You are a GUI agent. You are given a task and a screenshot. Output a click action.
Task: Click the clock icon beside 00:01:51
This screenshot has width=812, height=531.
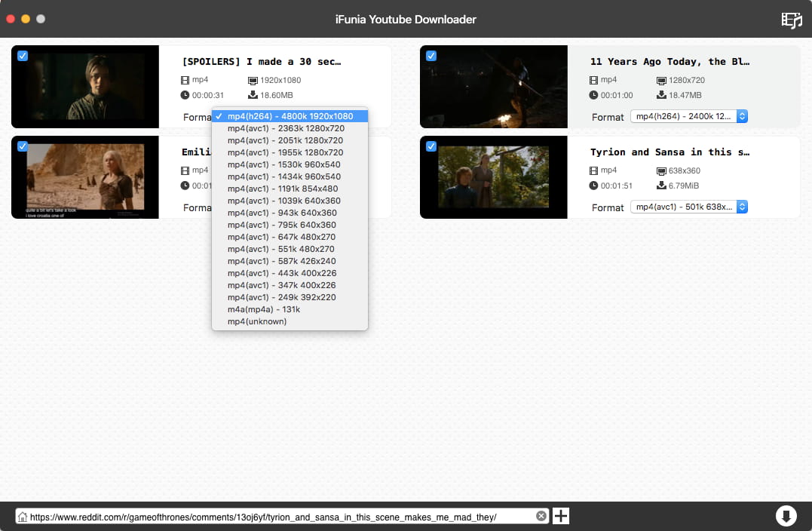point(594,186)
